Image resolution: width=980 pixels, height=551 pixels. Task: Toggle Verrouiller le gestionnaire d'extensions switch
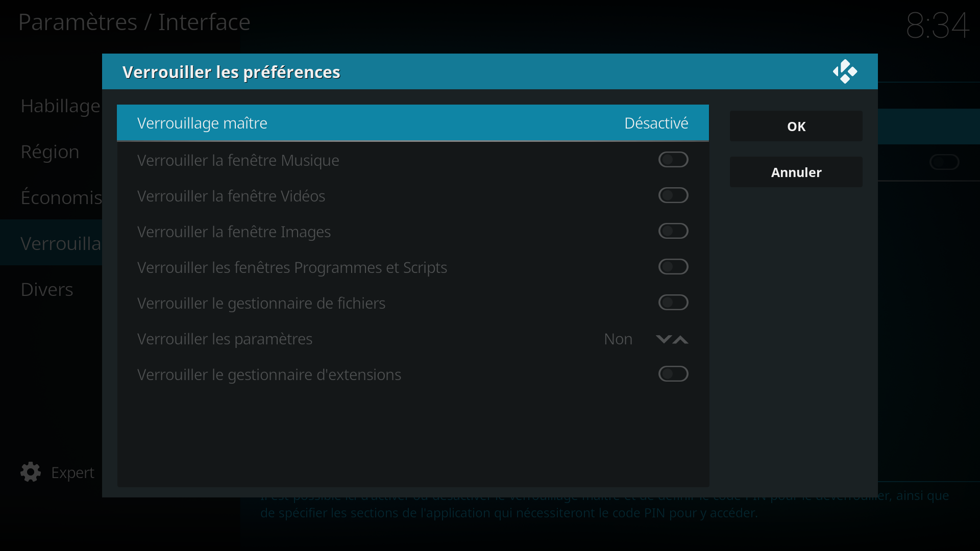click(x=673, y=374)
